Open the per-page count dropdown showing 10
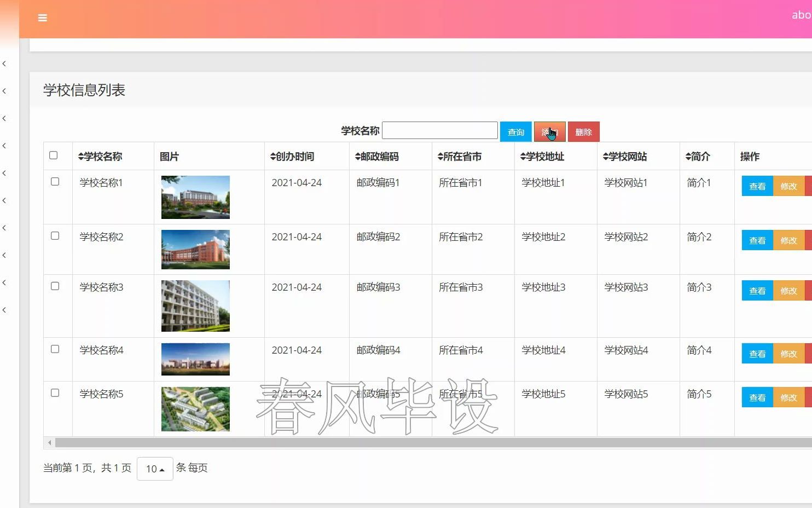Viewport: 812px width, 508px height. click(x=155, y=469)
